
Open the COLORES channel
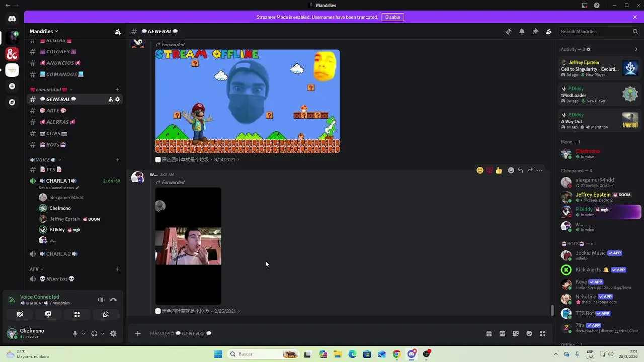(75, 52)
